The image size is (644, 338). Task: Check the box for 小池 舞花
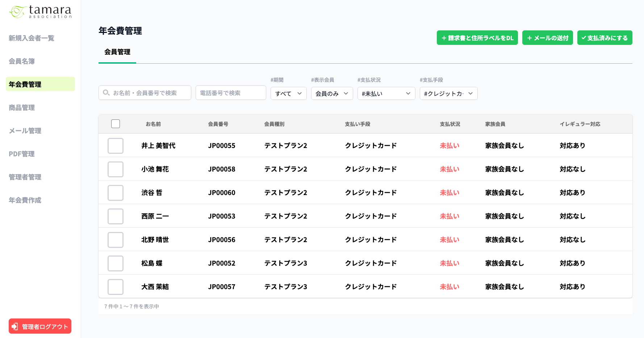click(x=116, y=169)
